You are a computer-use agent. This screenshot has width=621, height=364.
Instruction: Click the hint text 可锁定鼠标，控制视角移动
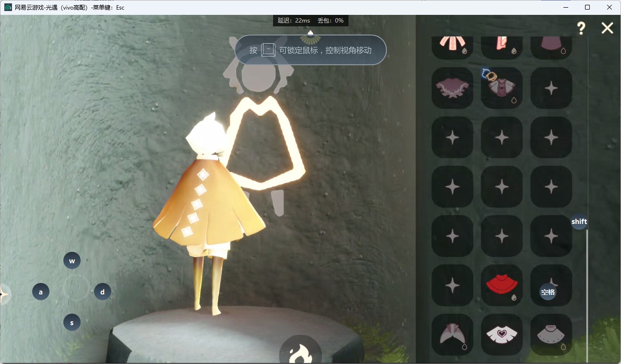tap(325, 50)
